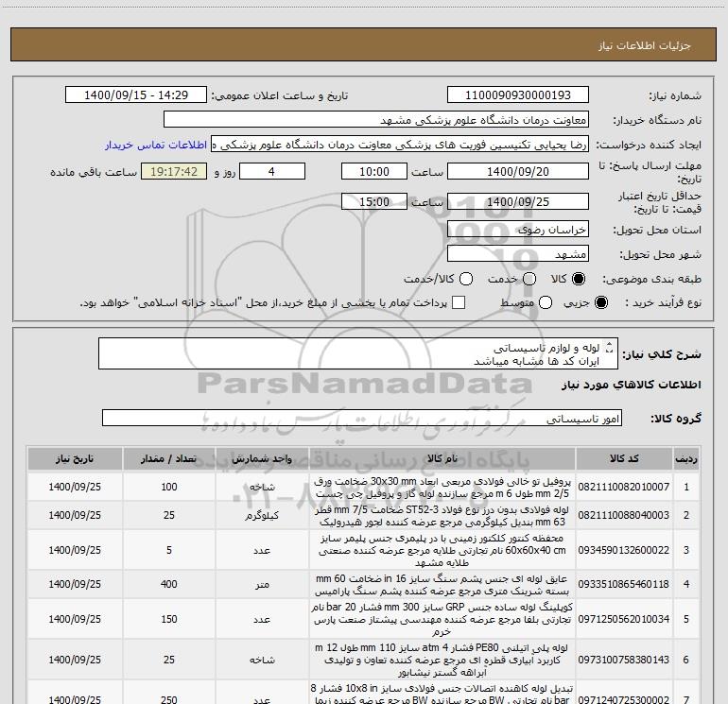Click product code 0973100758380143
This screenshot has width=728, height=704.
624,660
